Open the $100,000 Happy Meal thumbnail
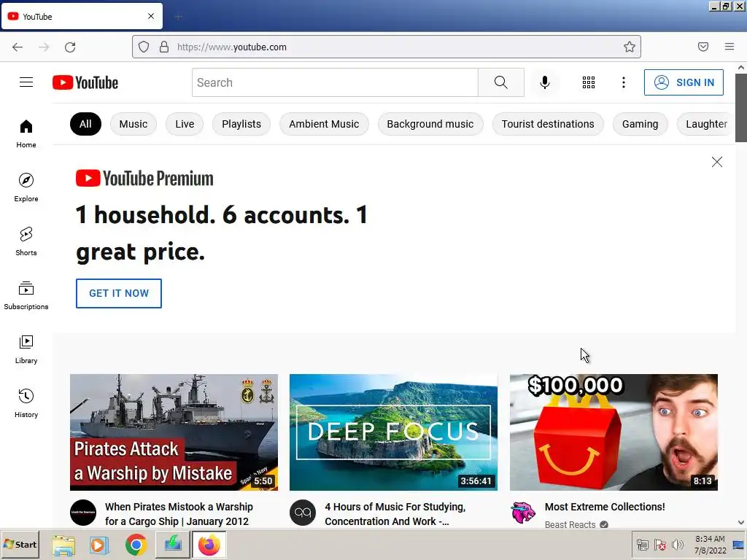This screenshot has height=560, width=747. [x=614, y=432]
